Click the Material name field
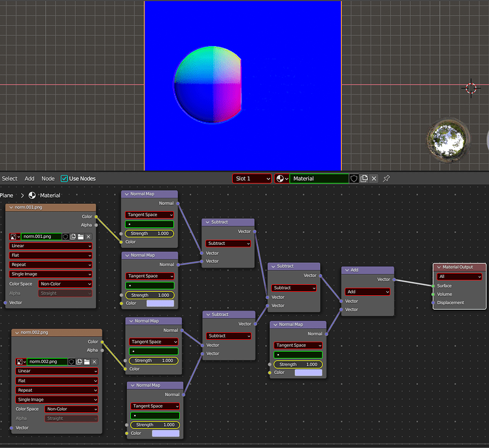 (x=319, y=179)
